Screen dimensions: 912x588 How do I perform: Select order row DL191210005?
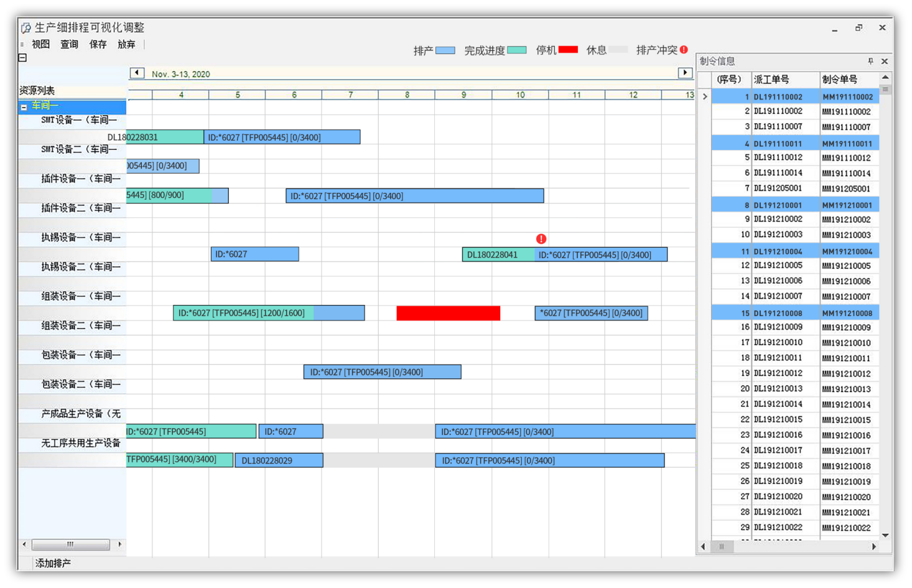[x=778, y=266]
